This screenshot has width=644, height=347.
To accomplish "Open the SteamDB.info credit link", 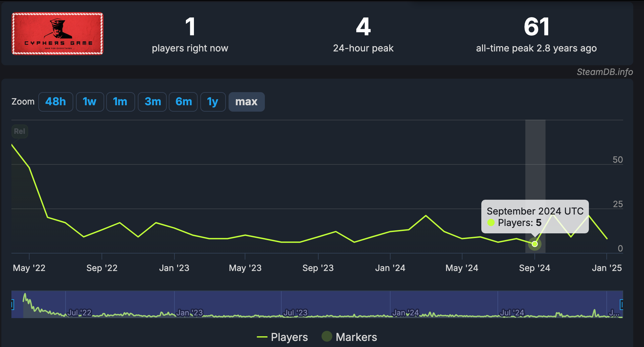I will [x=605, y=72].
